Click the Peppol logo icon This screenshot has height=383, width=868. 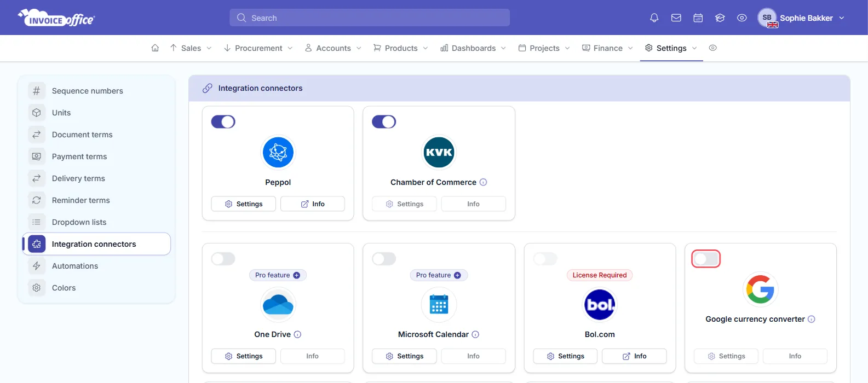[278, 152]
